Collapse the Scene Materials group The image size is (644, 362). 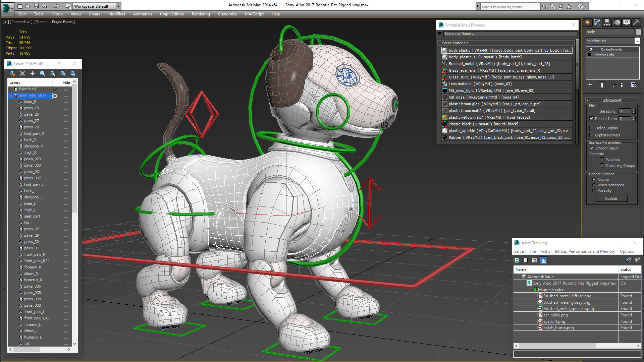point(440,43)
